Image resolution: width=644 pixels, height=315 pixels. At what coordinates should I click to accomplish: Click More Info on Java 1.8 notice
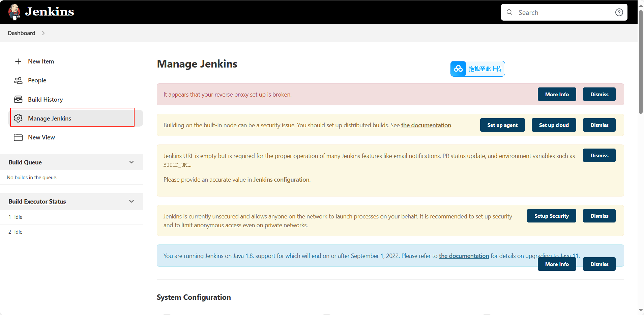(x=557, y=264)
